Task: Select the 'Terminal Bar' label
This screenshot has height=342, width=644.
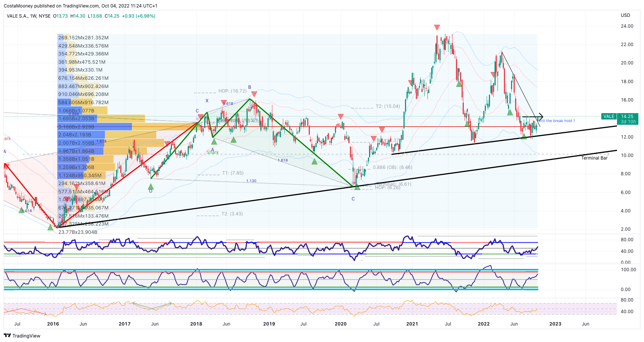Action: point(594,158)
